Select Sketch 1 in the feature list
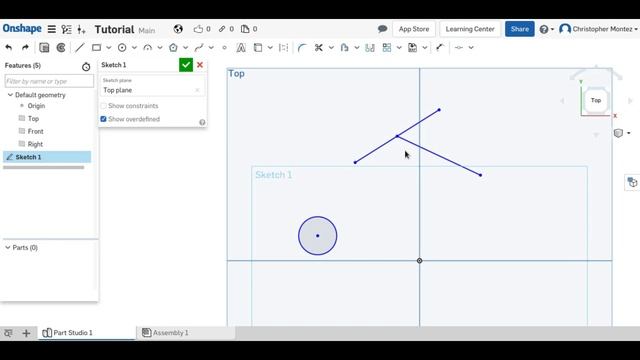This screenshot has height=360, width=640. click(47, 157)
